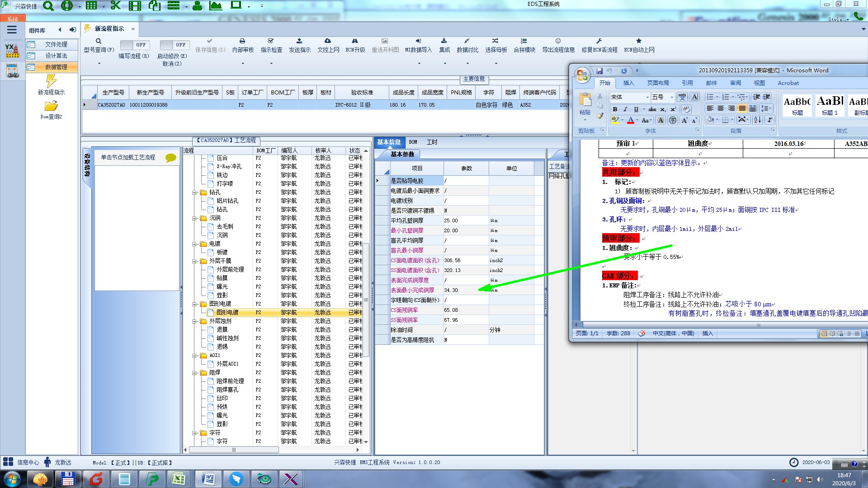Collapse the 外层干膜 tree node
Viewport: 868px width, 488px height.
pyautogui.click(x=195, y=261)
